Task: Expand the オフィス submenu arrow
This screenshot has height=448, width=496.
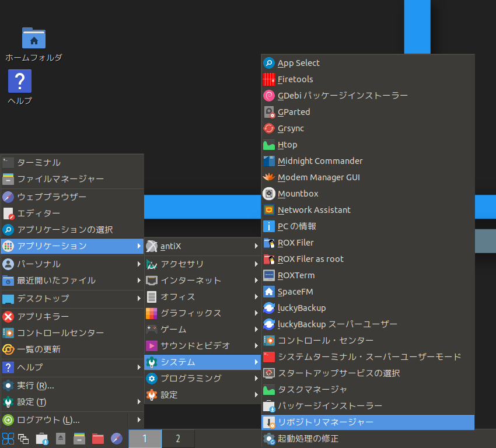Action: click(256, 296)
